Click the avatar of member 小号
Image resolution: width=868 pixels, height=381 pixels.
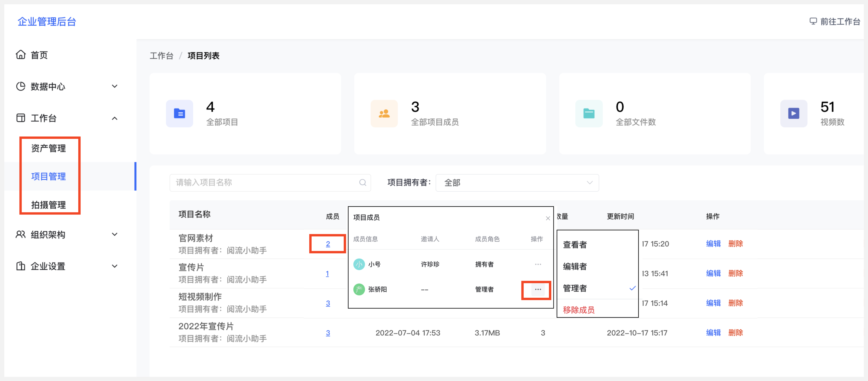click(359, 264)
